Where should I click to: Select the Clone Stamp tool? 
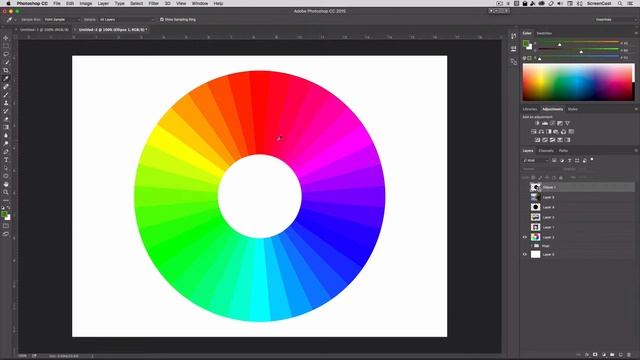point(6,103)
